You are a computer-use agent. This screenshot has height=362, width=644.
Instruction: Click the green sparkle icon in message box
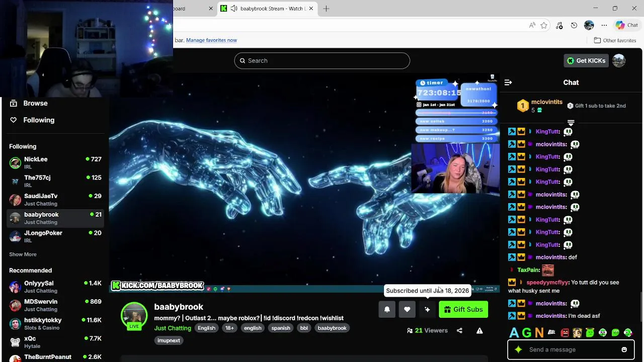click(x=518, y=349)
